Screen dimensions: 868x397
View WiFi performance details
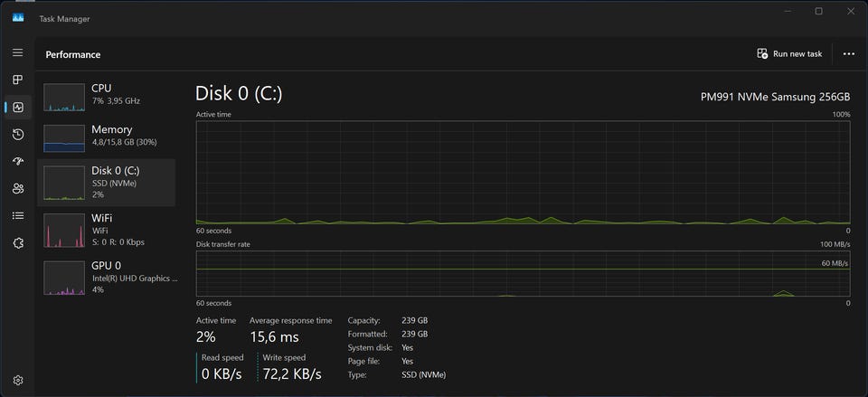point(106,230)
